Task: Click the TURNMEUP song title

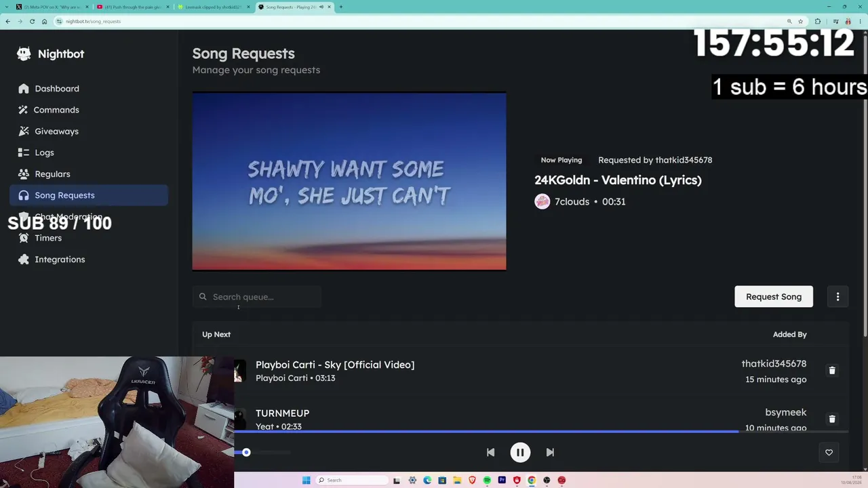Action: (282, 413)
